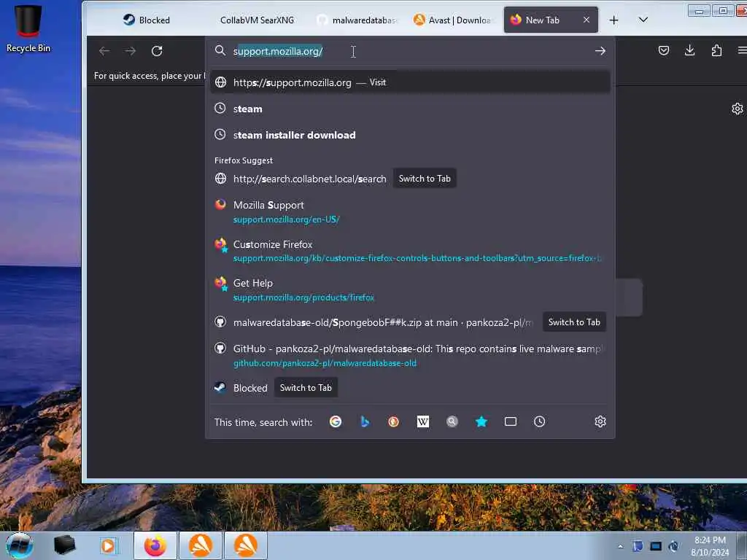Open a new tab with plus button
This screenshot has height=560, width=747.
pyautogui.click(x=614, y=20)
